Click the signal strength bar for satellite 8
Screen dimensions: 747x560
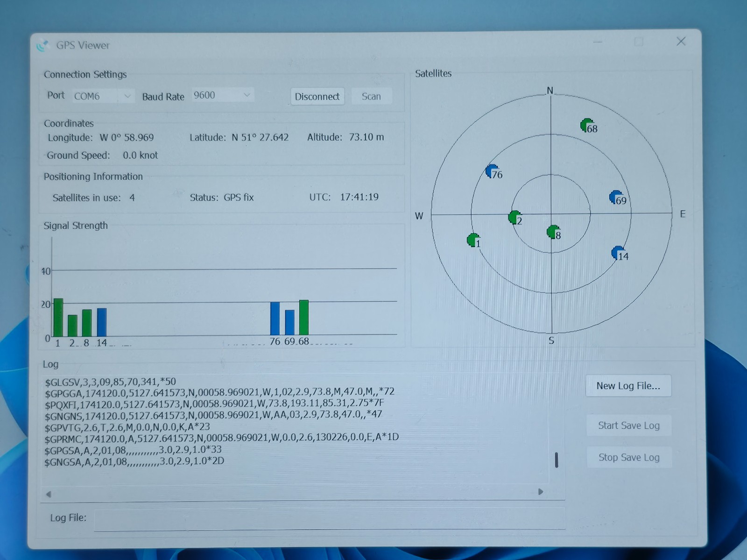click(87, 323)
